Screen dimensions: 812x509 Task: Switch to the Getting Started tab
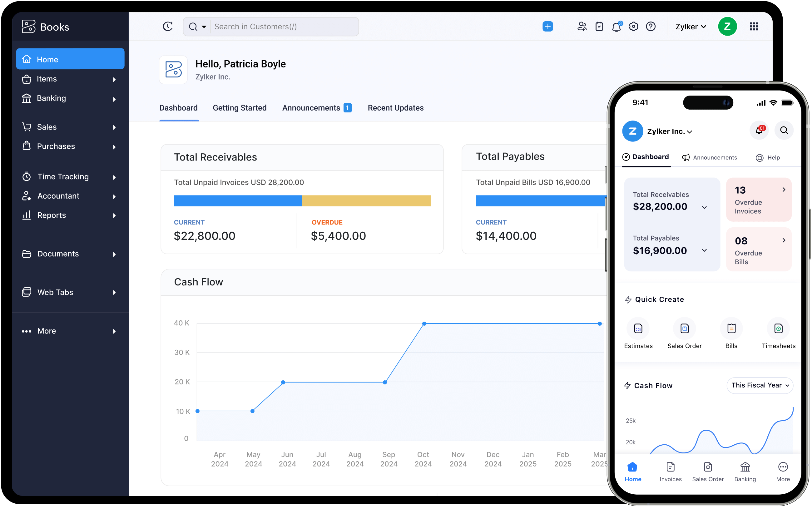[239, 108]
